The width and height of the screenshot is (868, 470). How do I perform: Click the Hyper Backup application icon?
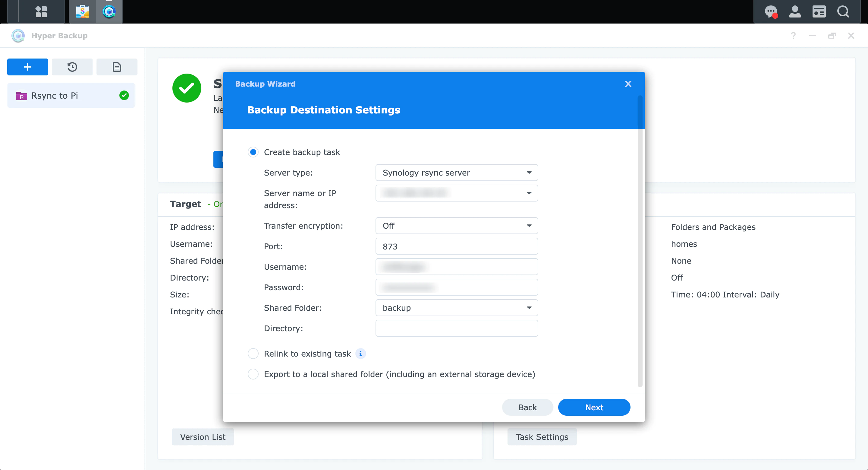click(109, 11)
